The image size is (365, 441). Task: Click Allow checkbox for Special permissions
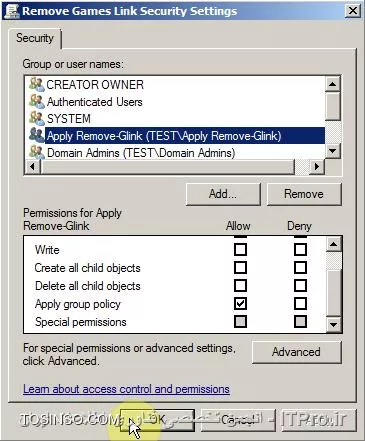[x=240, y=321]
